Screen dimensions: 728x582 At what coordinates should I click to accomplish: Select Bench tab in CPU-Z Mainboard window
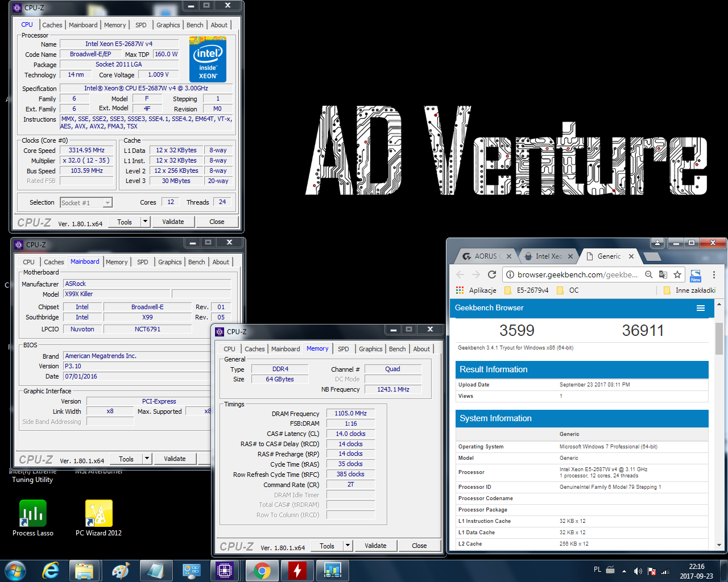[x=197, y=262]
